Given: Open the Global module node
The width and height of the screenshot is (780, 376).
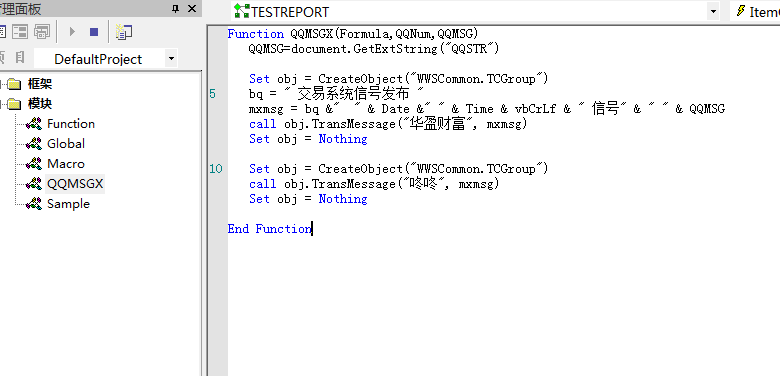Looking at the screenshot, I should [x=56, y=144].
